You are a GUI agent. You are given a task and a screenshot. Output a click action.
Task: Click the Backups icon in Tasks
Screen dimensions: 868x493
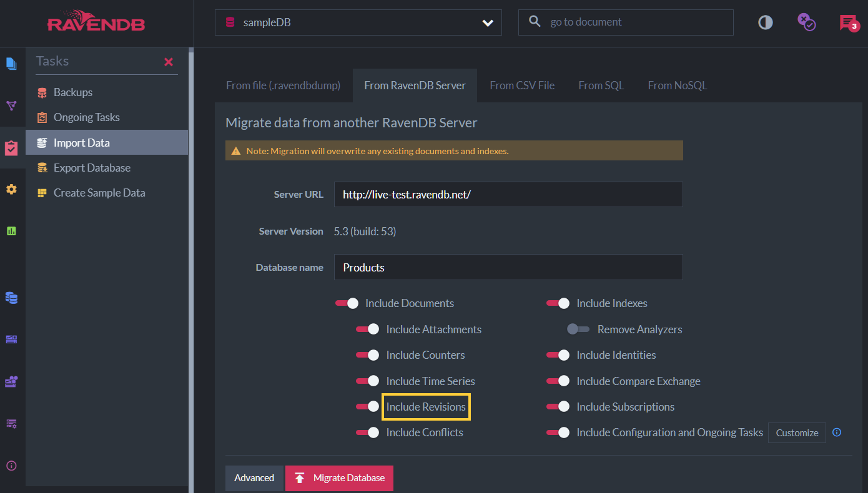pos(42,92)
